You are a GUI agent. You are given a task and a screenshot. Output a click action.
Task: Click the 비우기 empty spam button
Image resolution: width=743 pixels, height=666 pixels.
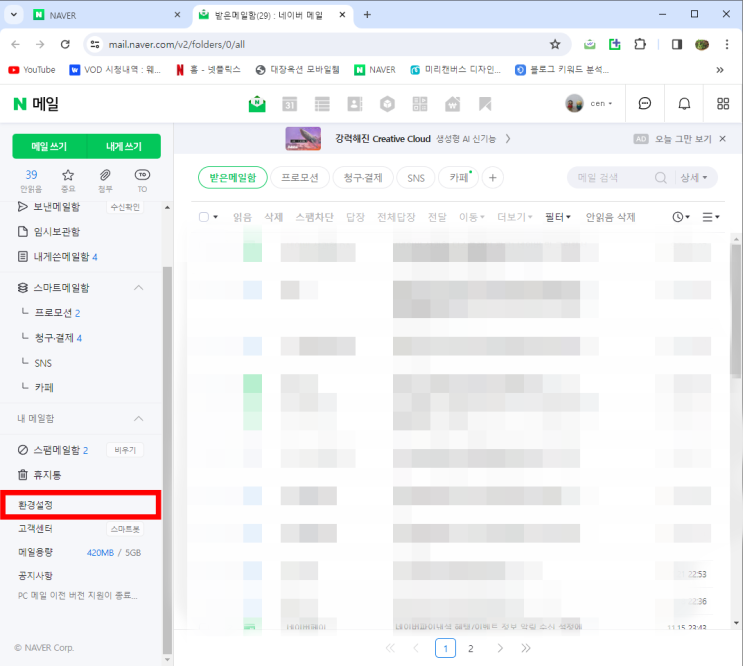125,450
